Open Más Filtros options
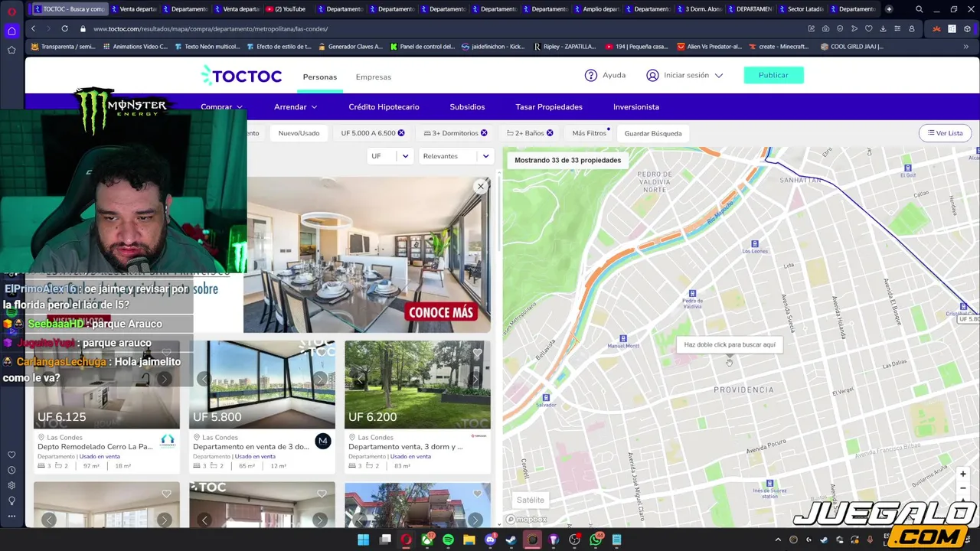 (590, 133)
